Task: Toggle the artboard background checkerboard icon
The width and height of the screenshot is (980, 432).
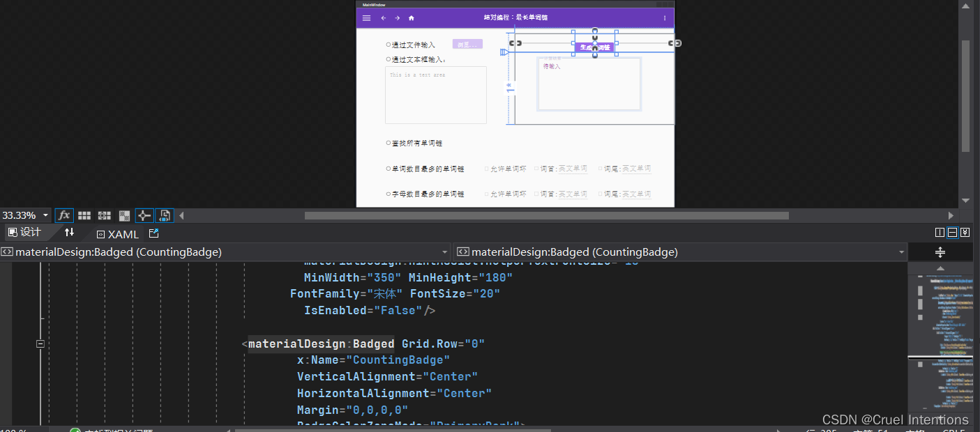Action: coord(125,215)
